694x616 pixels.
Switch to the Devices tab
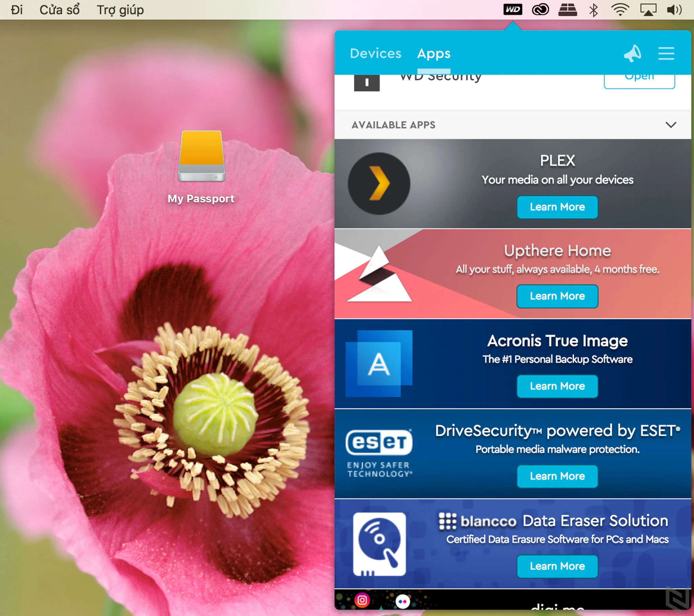pos(375,53)
